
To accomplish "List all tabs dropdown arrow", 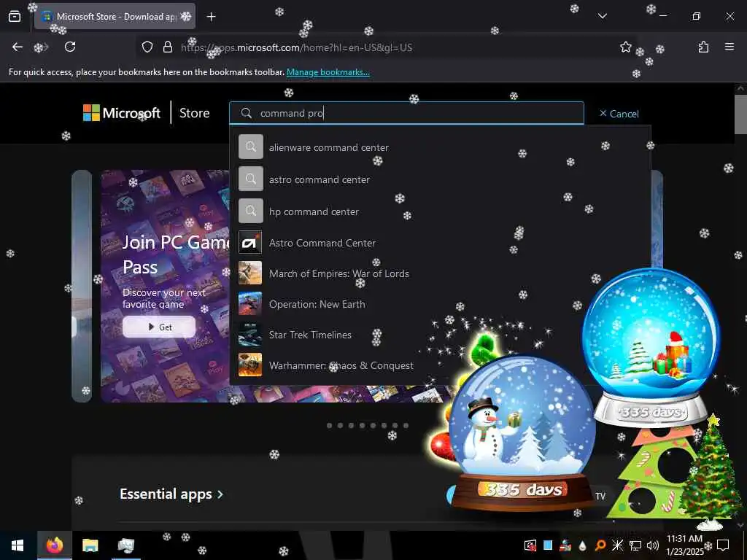I will (x=602, y=16).
